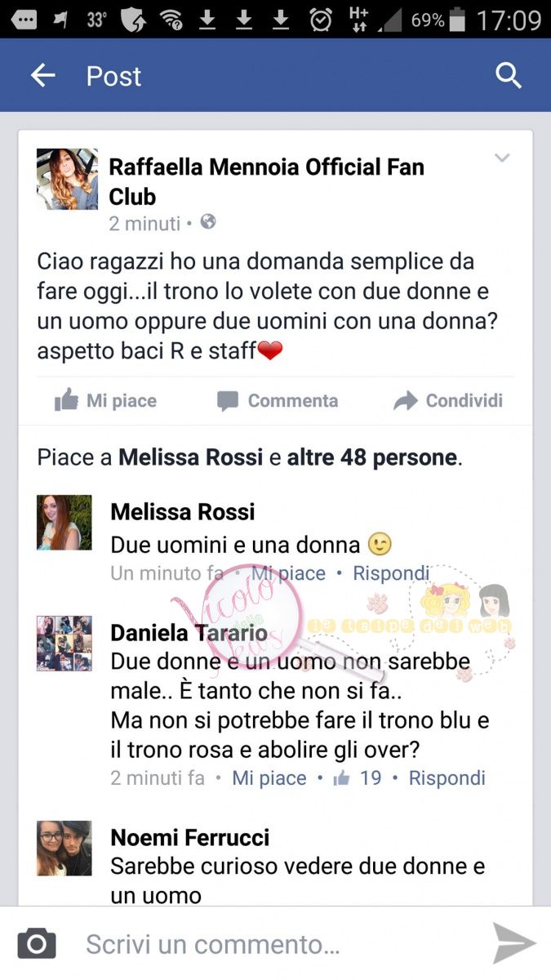This screenshot has width=551, height=980.
Task: Send comment with the paper plane icon
Action: point(515,944)
